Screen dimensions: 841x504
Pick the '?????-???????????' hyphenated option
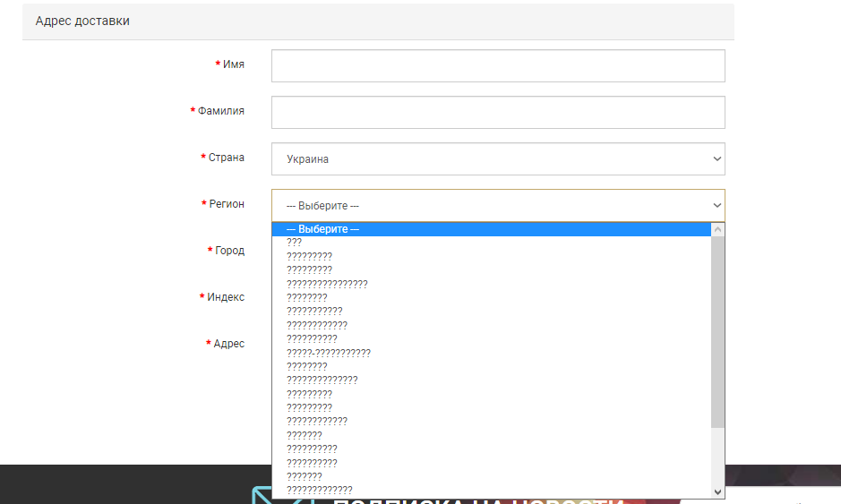[x=492, y=353]
